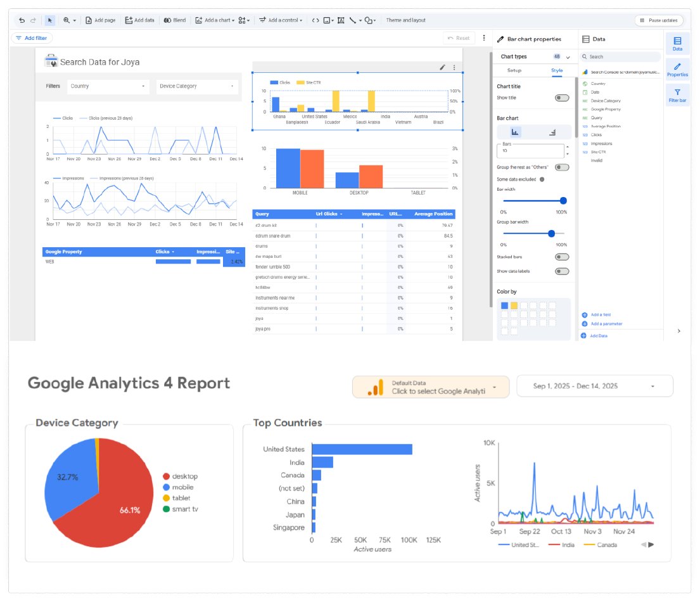Click the Add data toolbar button
Viewport: 700px width, 602px height.
pos(140,20)
